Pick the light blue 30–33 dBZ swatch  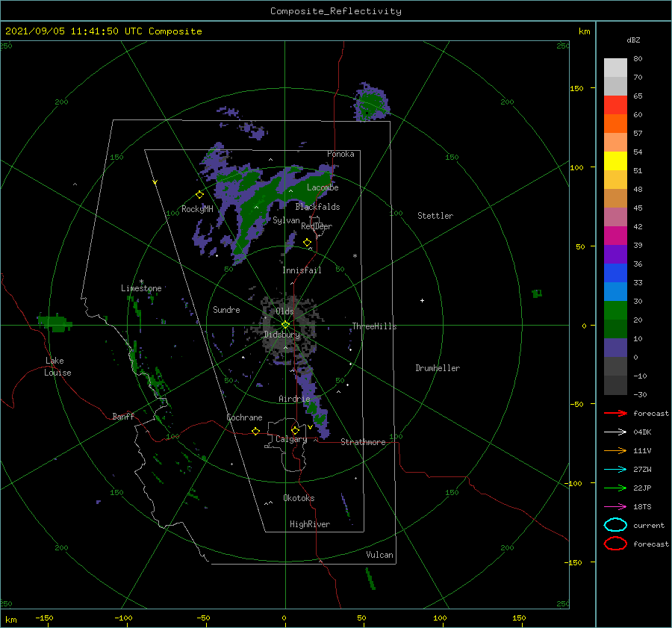click(615, 291)
